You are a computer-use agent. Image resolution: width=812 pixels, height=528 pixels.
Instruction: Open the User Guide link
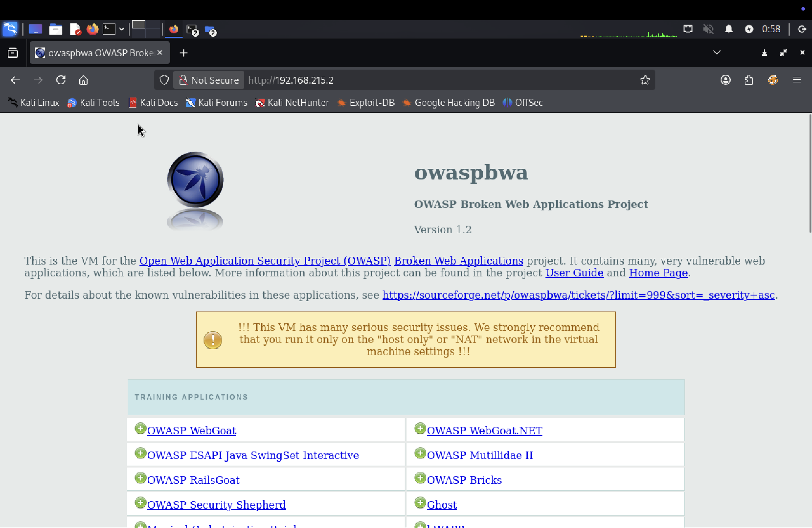tap(574, 273)
